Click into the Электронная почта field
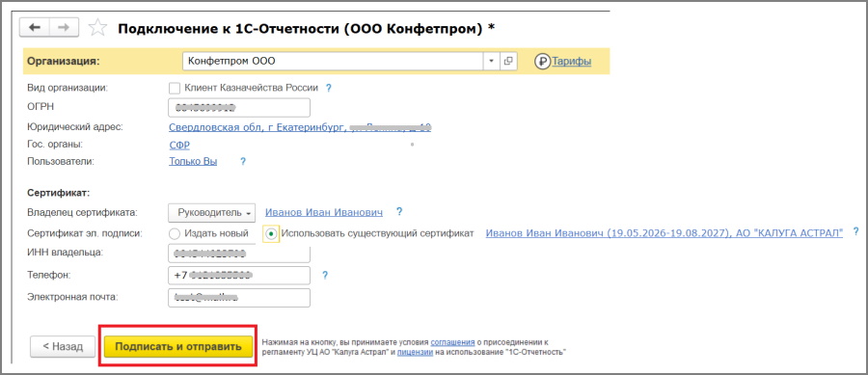The image size is (868, 375). pyautogui.click(x=239, y=298)
